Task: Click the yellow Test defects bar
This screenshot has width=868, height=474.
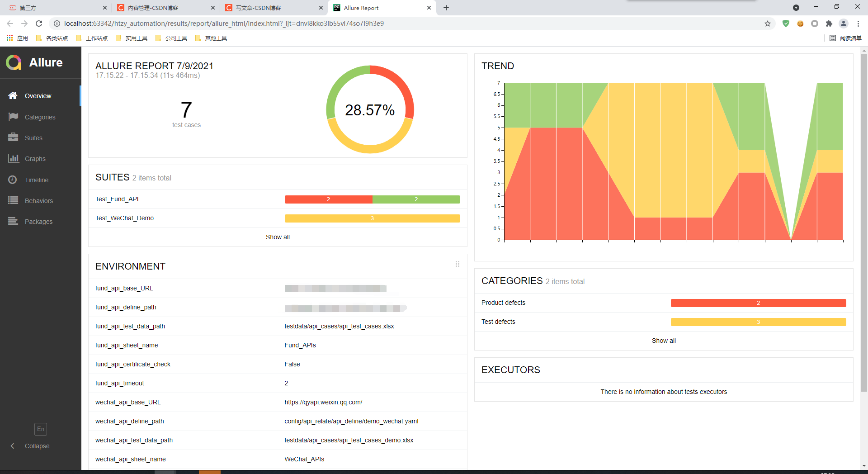Action: (x=758, y=322)
